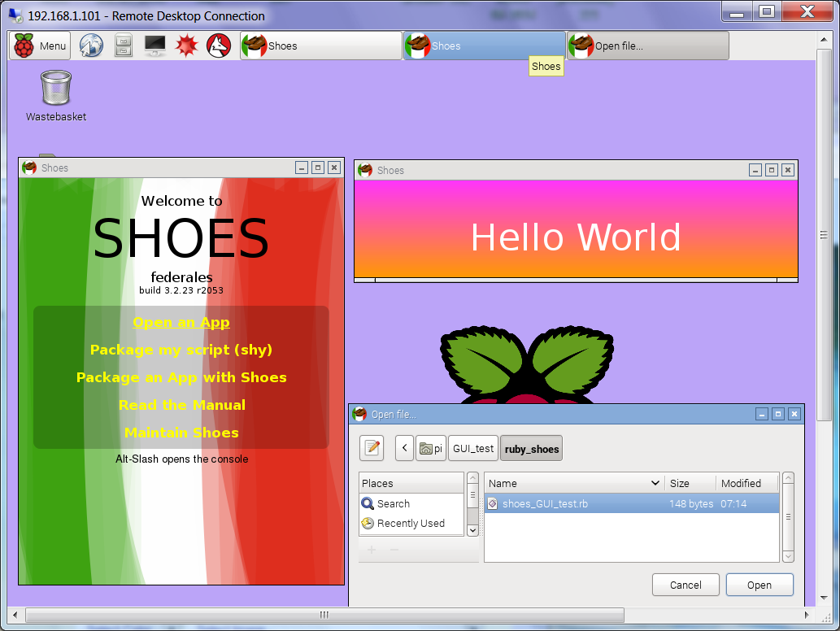The height and width of the screenshot is (631, 840).
Task: Launch the Wolfram wolf icon
Action: click(219, 46)
